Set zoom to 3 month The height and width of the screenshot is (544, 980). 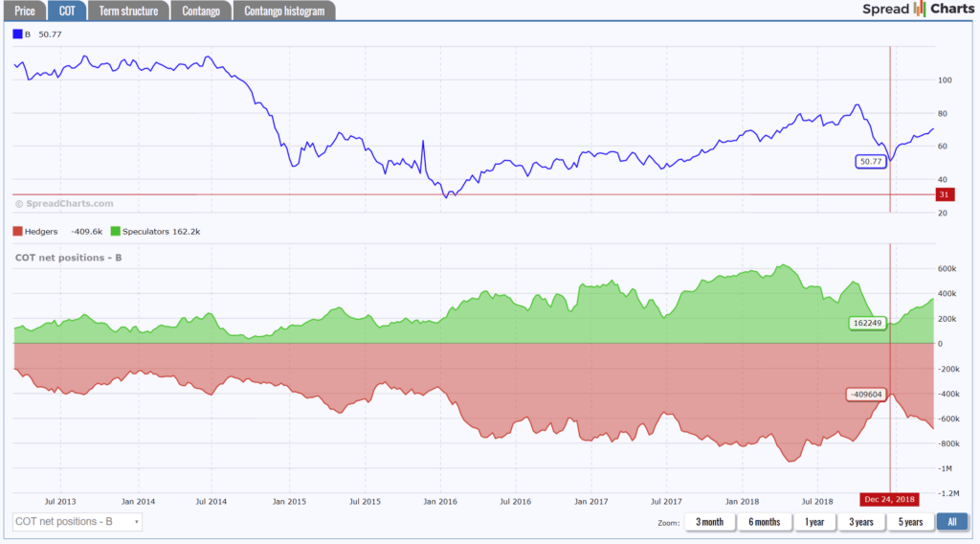tap(709, 521)
